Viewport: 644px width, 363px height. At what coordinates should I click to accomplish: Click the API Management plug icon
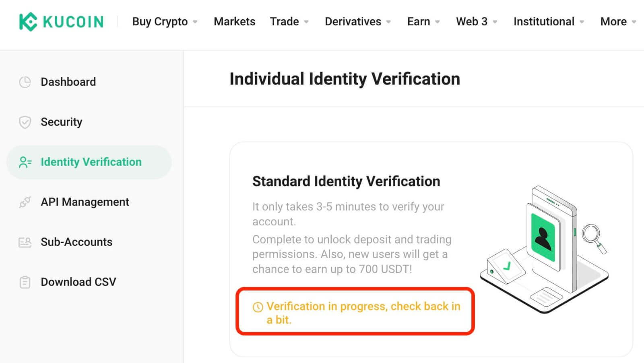point(25,202)
